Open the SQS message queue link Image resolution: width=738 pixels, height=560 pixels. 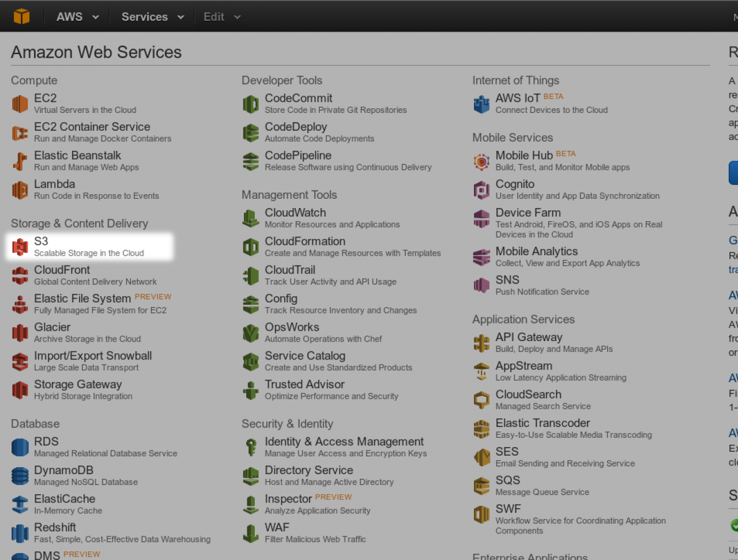pos(507,480)
